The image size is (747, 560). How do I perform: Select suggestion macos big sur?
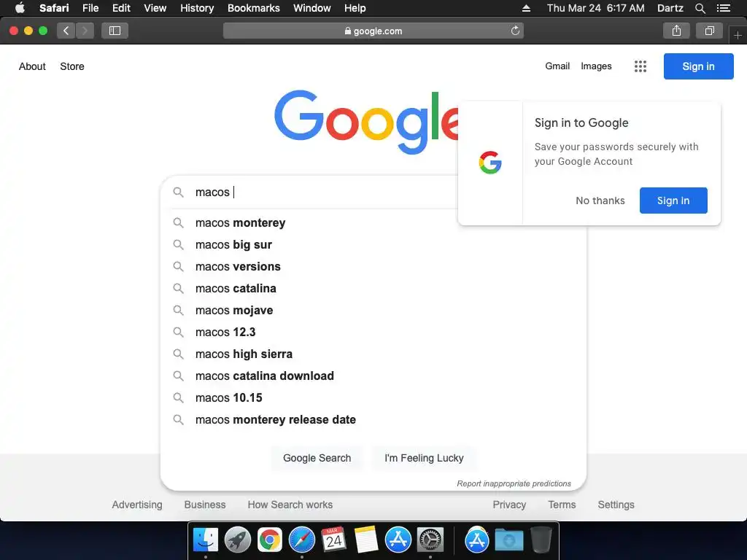(373, 245)
